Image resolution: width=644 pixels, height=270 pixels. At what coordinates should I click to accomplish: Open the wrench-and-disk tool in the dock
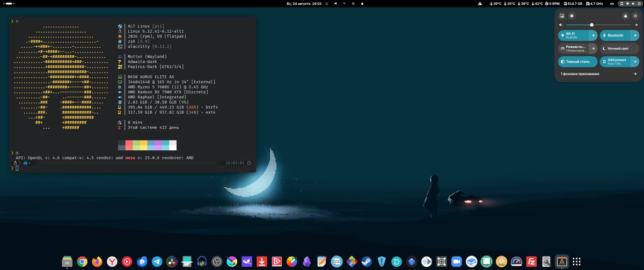point(546,261)
